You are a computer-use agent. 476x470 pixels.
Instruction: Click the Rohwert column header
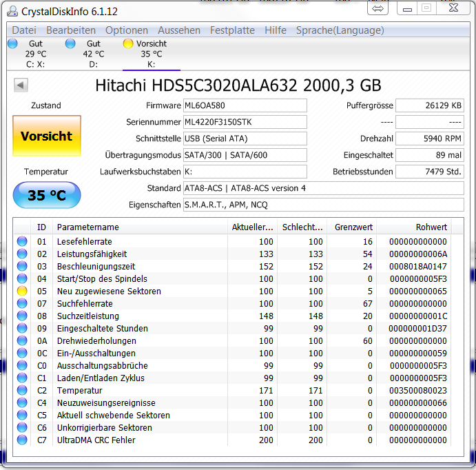point(414,227)
